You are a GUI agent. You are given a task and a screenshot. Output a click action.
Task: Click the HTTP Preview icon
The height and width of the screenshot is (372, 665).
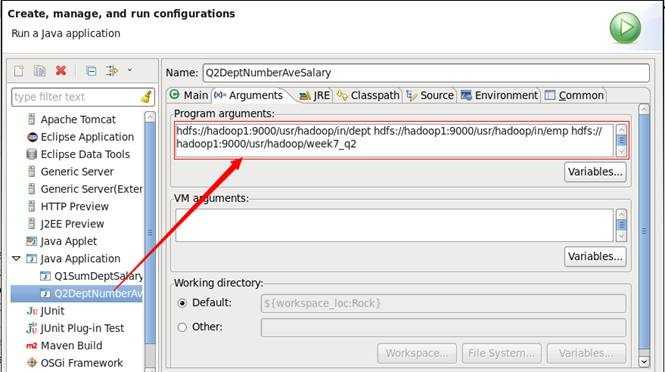coord(31,206)
